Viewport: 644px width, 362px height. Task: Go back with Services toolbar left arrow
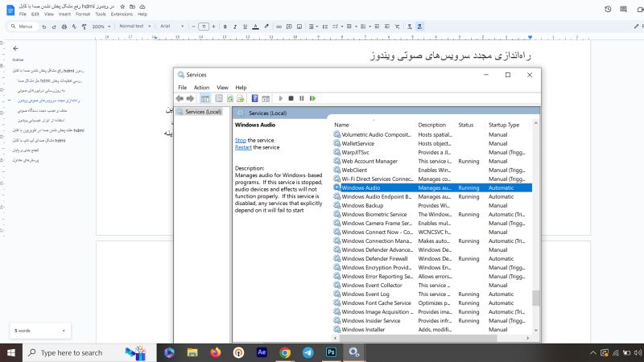coord(180,98)
